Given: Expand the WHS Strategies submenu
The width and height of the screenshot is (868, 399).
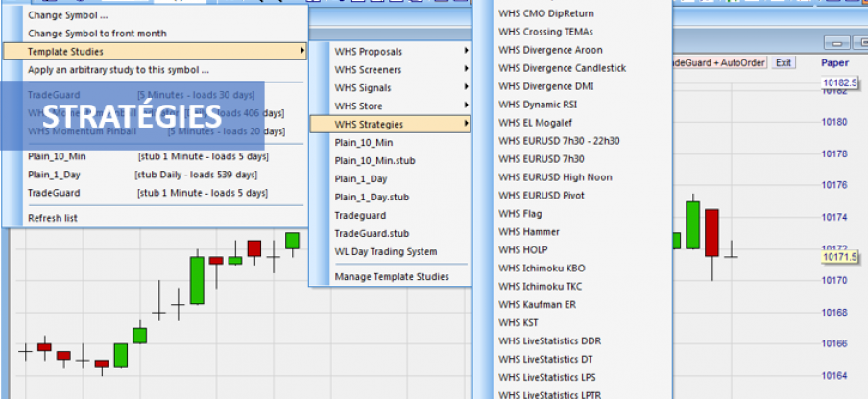Looking at the screenshot, I should click(390, 125).
